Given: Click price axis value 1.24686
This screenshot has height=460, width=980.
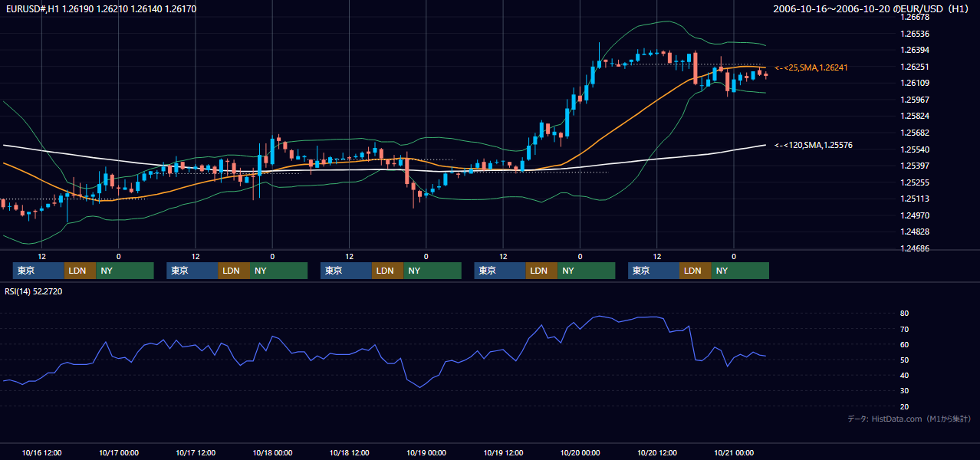Looking at the screenshot, I should click(915, 248).
